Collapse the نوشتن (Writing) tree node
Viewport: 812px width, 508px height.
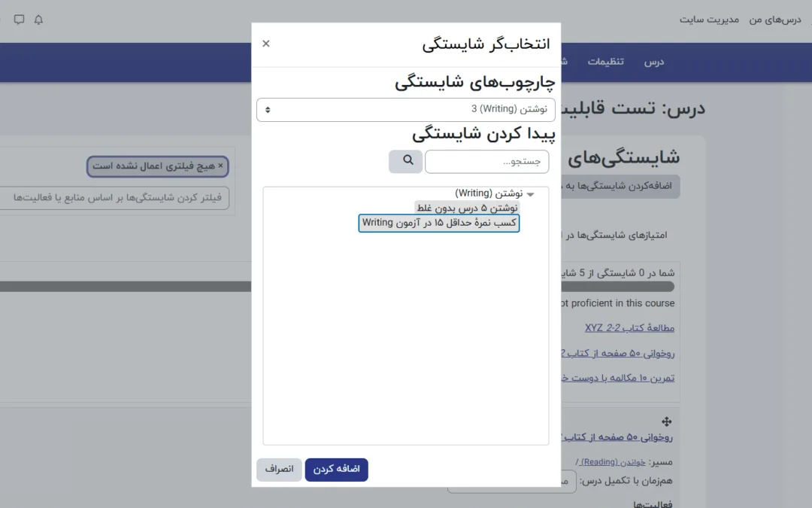click(531, 194)
